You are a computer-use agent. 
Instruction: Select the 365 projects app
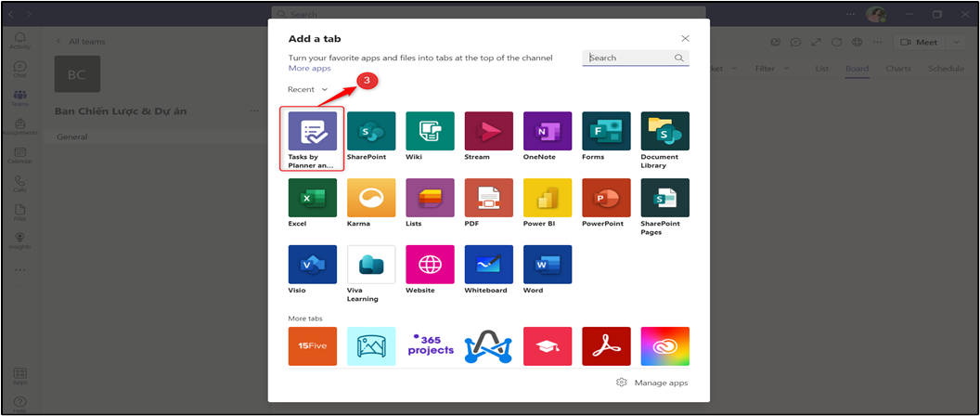point(430,346)
